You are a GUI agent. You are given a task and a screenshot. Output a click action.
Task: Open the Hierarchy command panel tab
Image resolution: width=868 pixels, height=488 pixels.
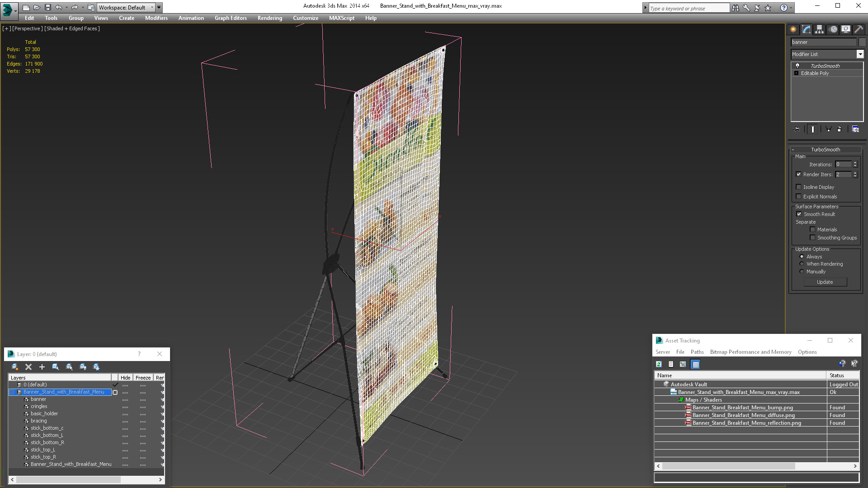(x=819, y=29)
